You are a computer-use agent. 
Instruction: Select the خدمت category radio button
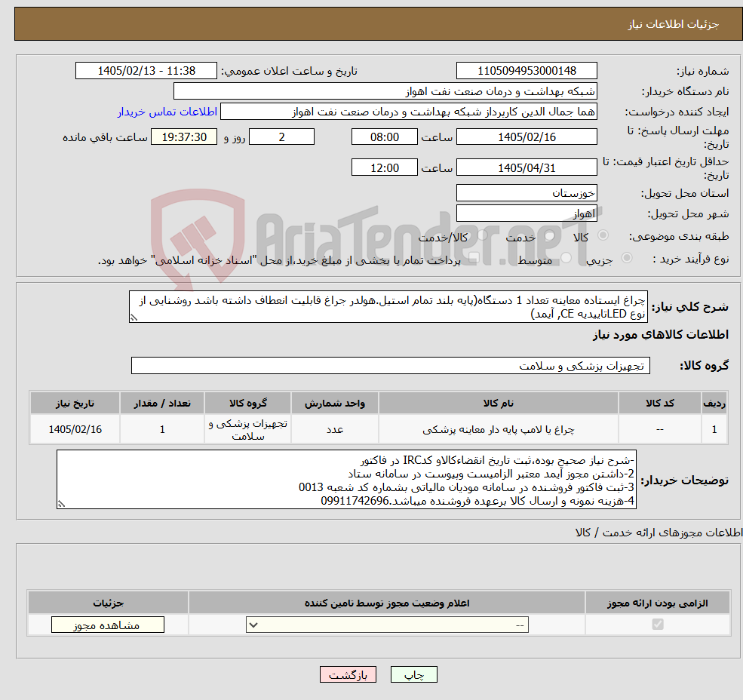[x=550, y=235]
